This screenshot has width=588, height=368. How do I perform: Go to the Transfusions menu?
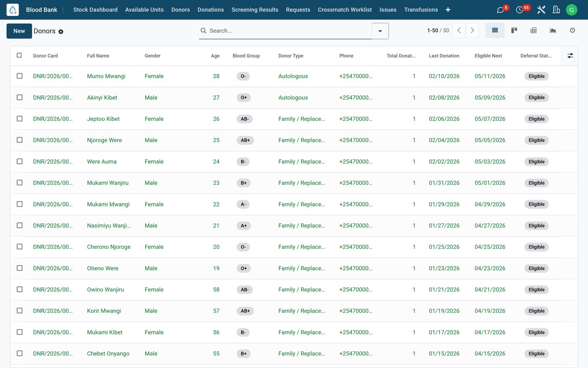(421, 10)
